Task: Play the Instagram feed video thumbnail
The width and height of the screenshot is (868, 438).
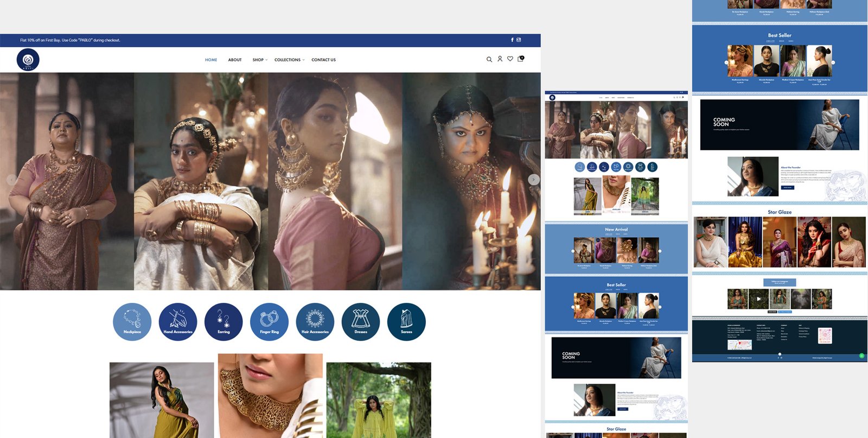Action: point(758,299)
